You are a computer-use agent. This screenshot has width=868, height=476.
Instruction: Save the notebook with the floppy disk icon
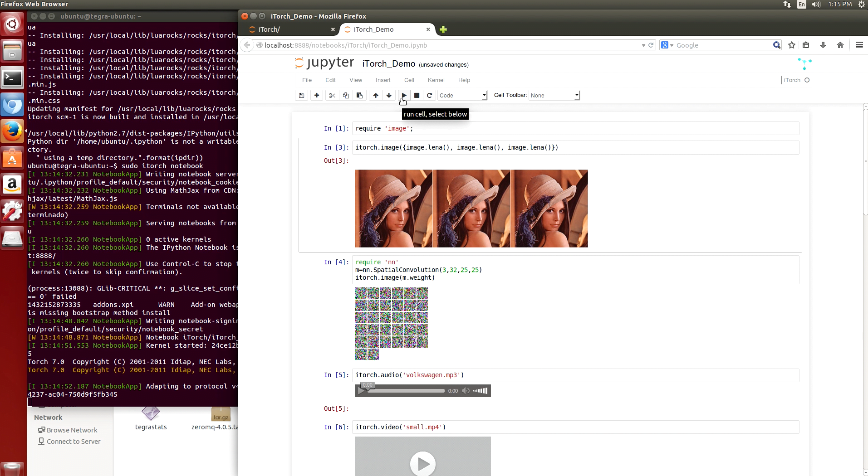point(301,95)
